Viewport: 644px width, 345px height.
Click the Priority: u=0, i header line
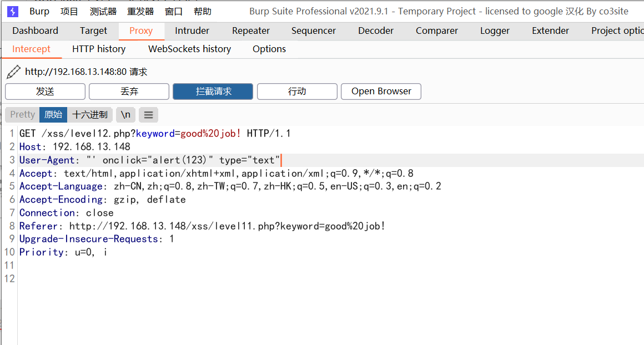[63, 252]
